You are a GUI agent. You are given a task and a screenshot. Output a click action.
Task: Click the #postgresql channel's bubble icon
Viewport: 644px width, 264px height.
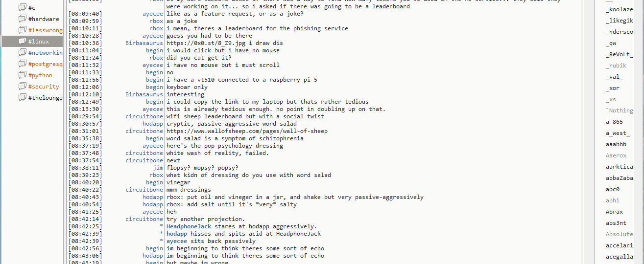pos(22,64)
